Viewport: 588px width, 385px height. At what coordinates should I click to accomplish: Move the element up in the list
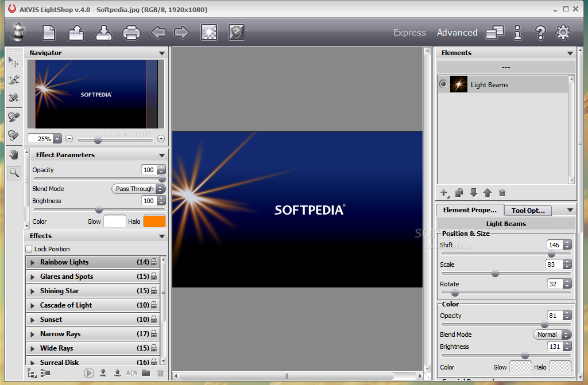tap(488, 193)
